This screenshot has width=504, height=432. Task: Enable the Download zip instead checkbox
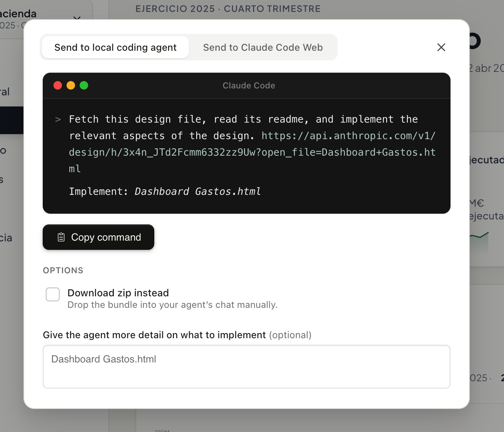53,294
